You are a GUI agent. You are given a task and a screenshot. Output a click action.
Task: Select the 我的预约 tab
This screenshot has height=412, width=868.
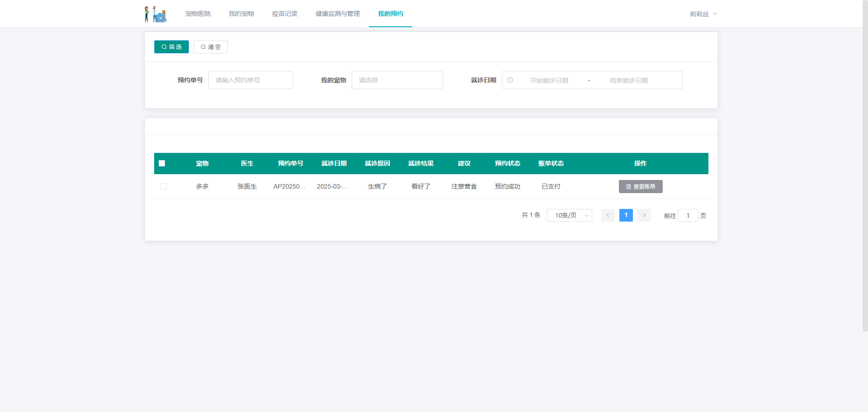[391, 14]
